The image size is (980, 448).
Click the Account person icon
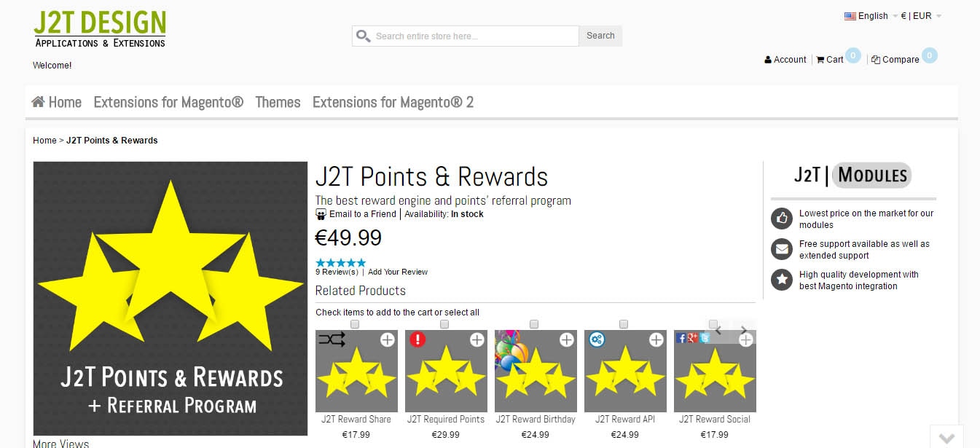[768, 60]
